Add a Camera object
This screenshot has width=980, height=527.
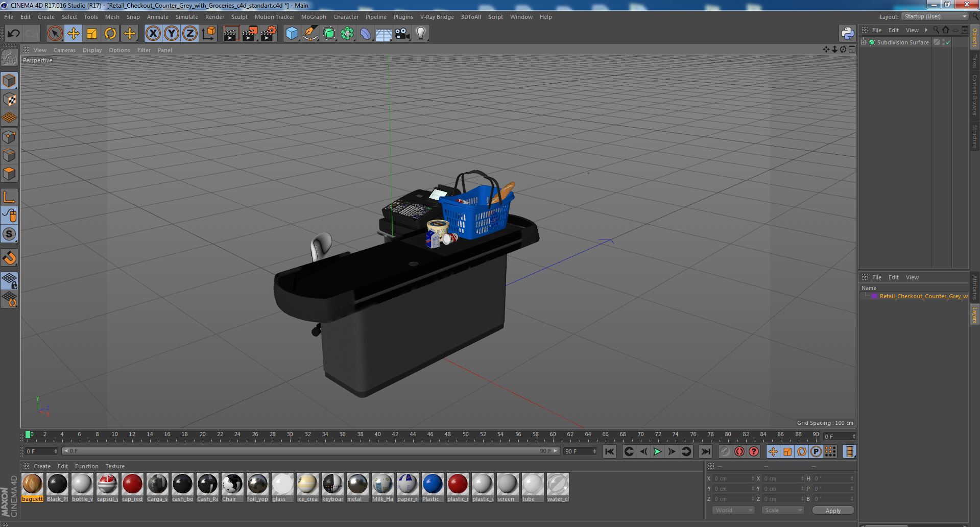402,34
